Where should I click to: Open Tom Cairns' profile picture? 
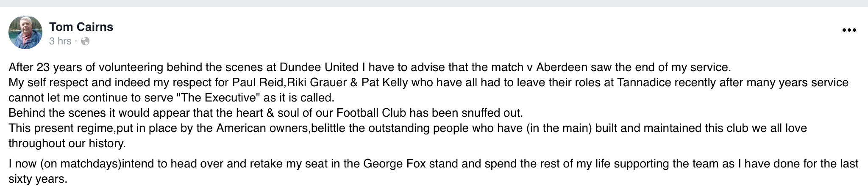pyautogui.click(x=25, y=33)
